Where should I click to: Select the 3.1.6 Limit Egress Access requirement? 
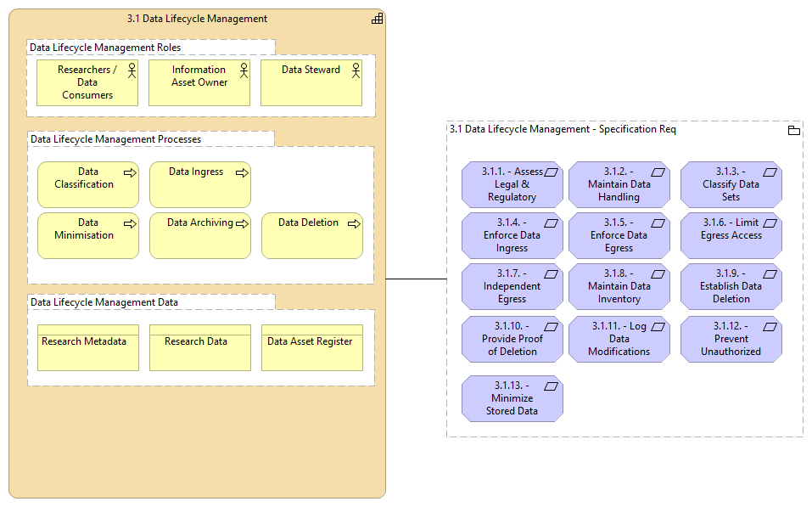pyautogui.click(x=731, y=235)
